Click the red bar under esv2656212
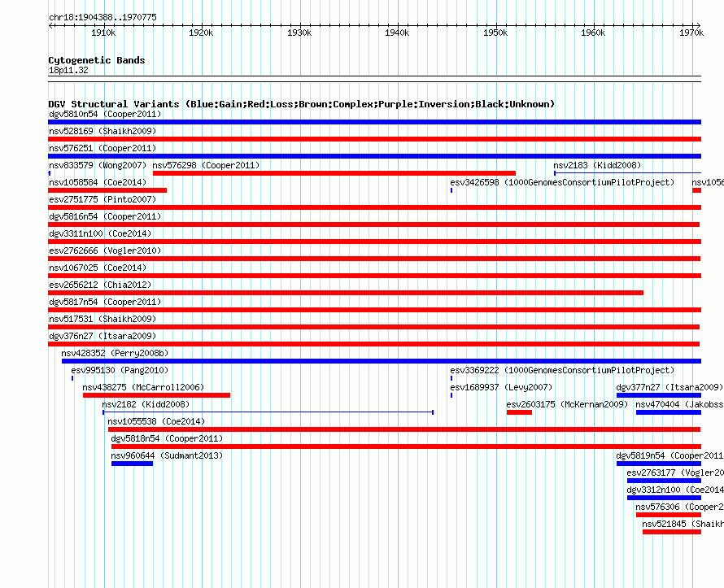This screenshot has height=588, width=724. (346, 293)
